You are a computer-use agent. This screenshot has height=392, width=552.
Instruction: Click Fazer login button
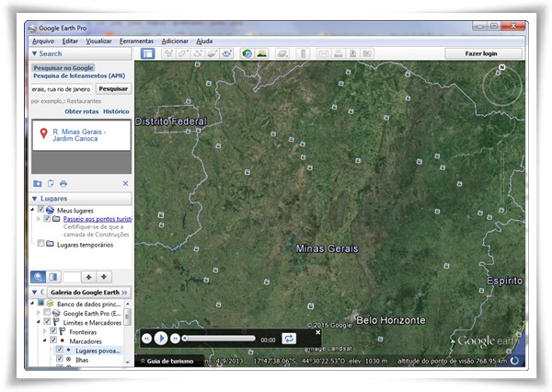(x=481, y=53)
